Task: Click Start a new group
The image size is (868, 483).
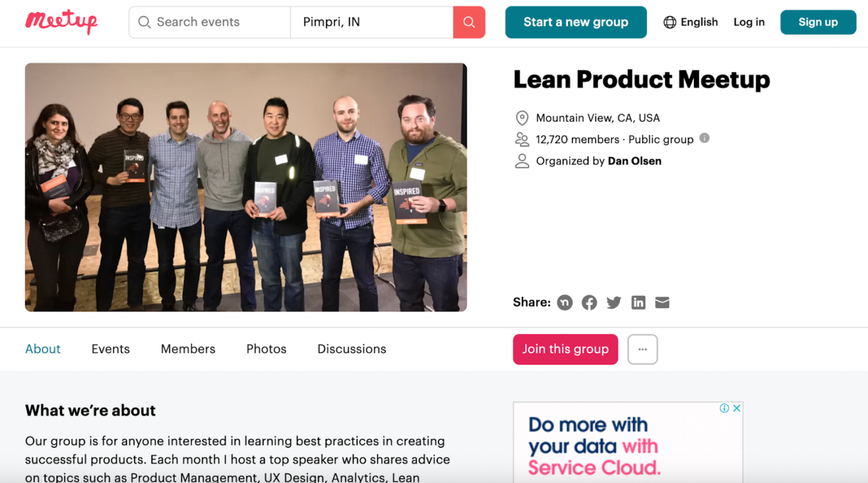Action: [x=575, y=22]
